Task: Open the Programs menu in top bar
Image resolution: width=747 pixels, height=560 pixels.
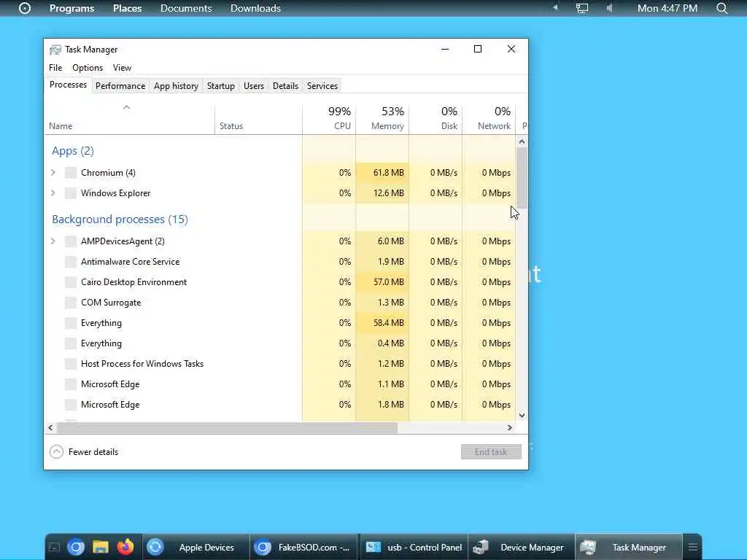Action: (x=72, y=8)
